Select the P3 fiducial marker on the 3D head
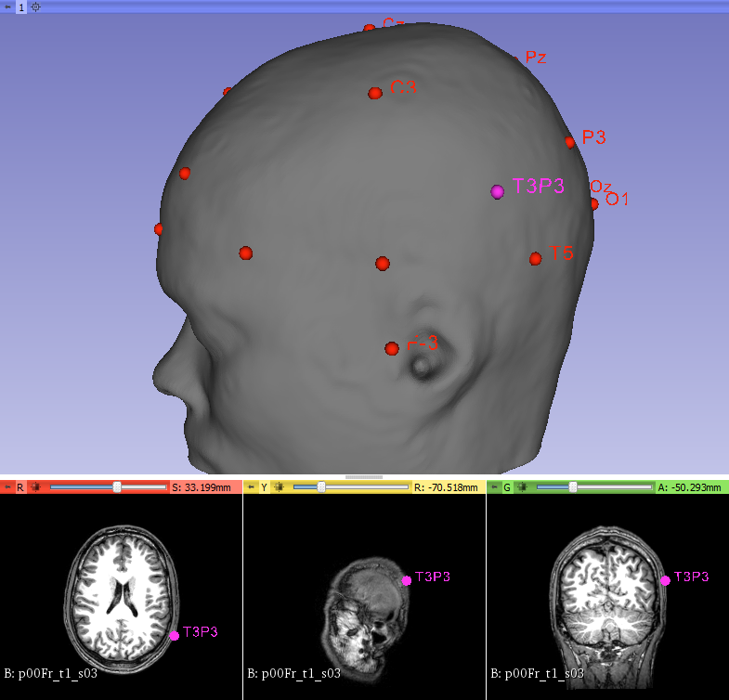 [x=570, y=142]
